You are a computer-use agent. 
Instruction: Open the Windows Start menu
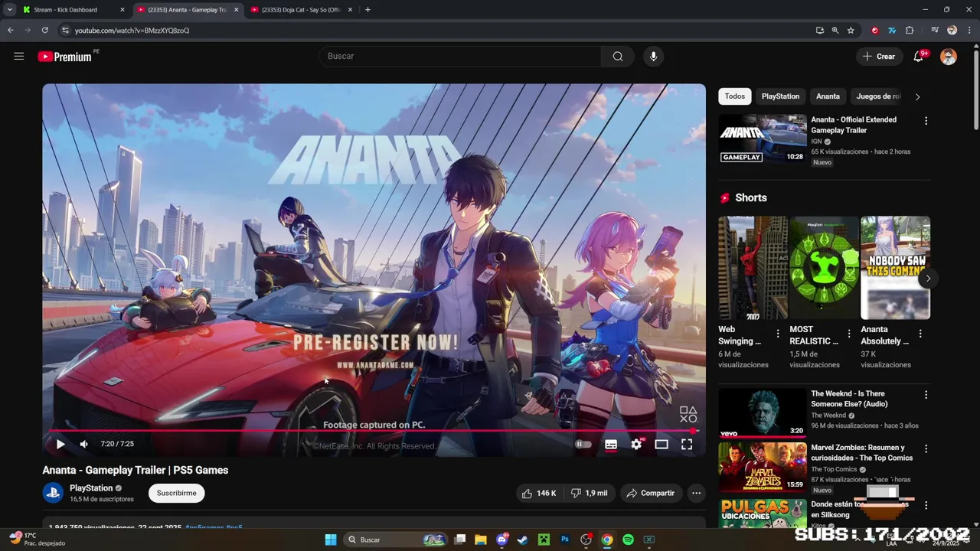[x=331, y=540]
